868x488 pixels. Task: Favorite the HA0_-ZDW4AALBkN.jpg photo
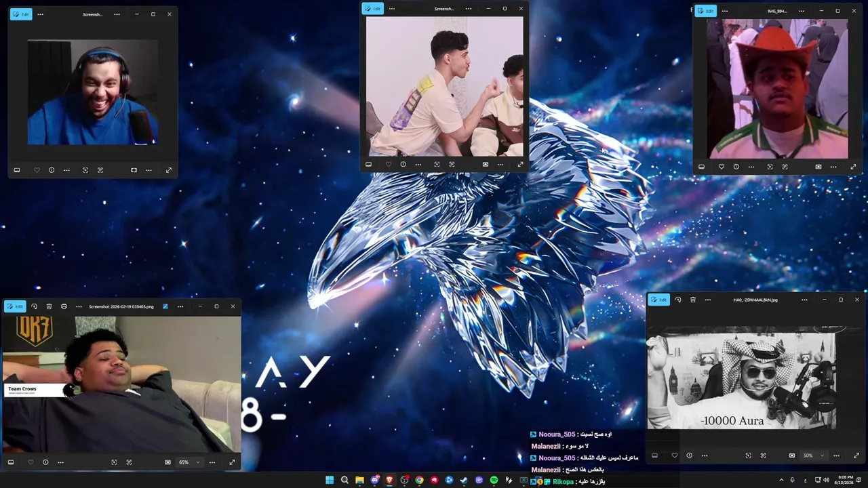(x=674, y=455)
